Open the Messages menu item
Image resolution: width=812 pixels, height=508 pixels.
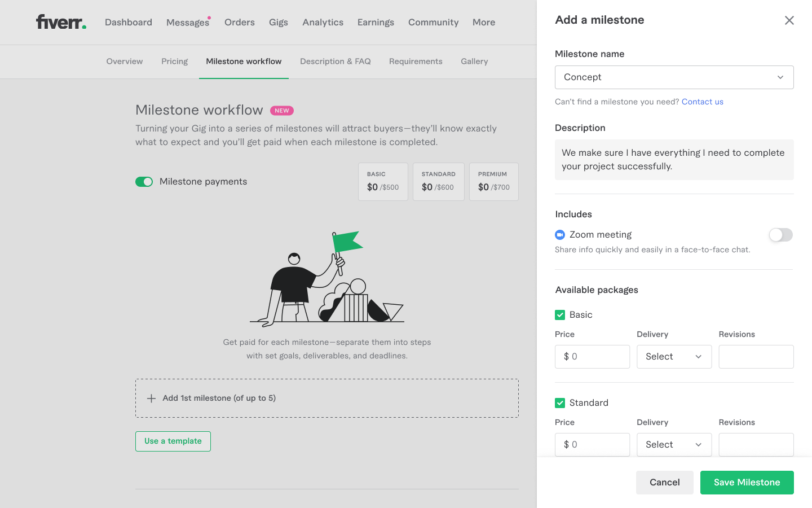(x=188, y=23)
